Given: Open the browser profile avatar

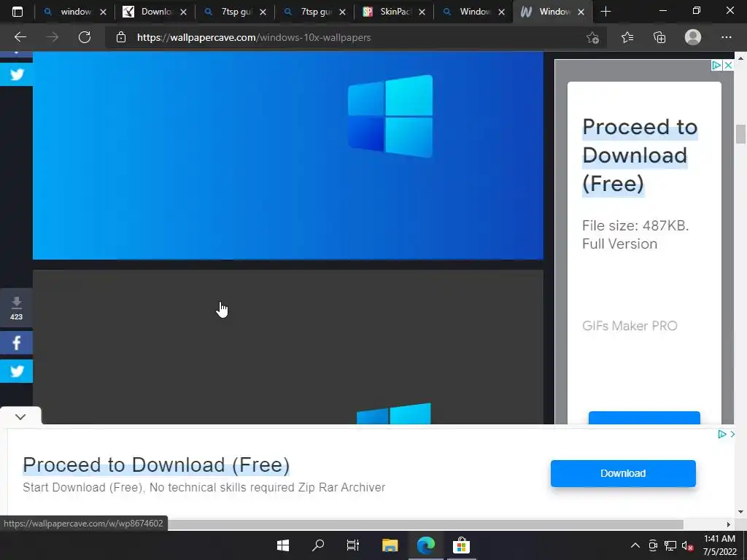Looking at the screenshot, I should (x=693, y=37).
